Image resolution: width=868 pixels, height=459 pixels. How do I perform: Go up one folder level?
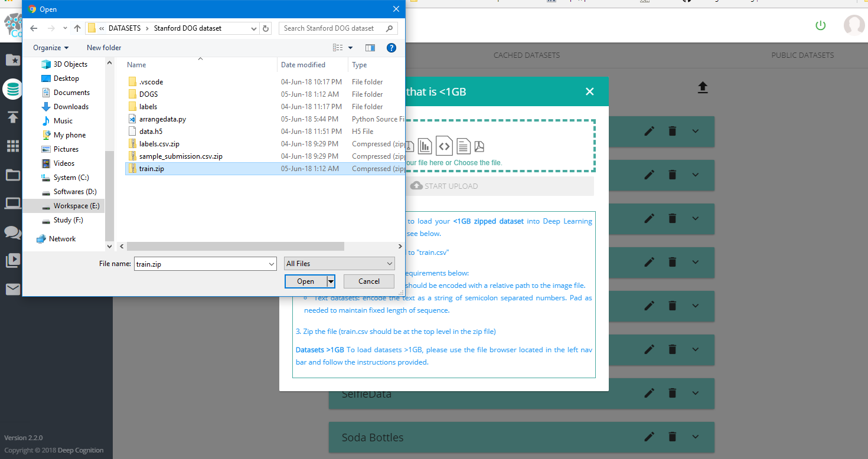[77, 28]
